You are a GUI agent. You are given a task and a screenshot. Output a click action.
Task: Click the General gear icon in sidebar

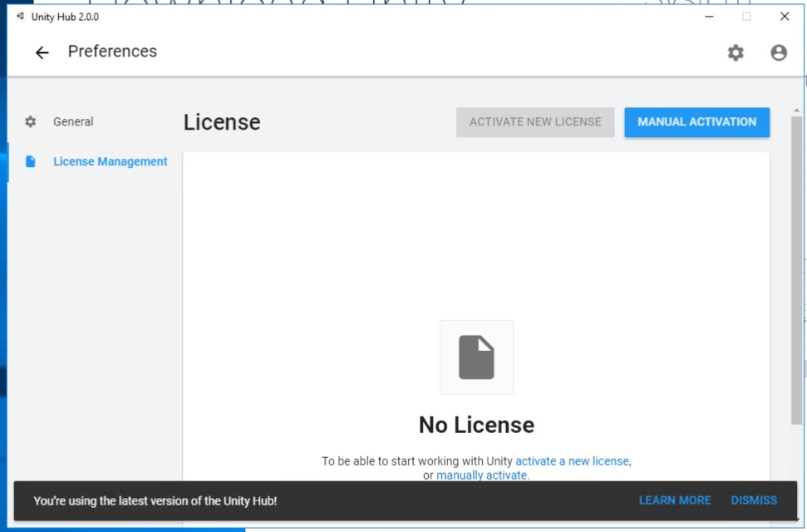31,121
